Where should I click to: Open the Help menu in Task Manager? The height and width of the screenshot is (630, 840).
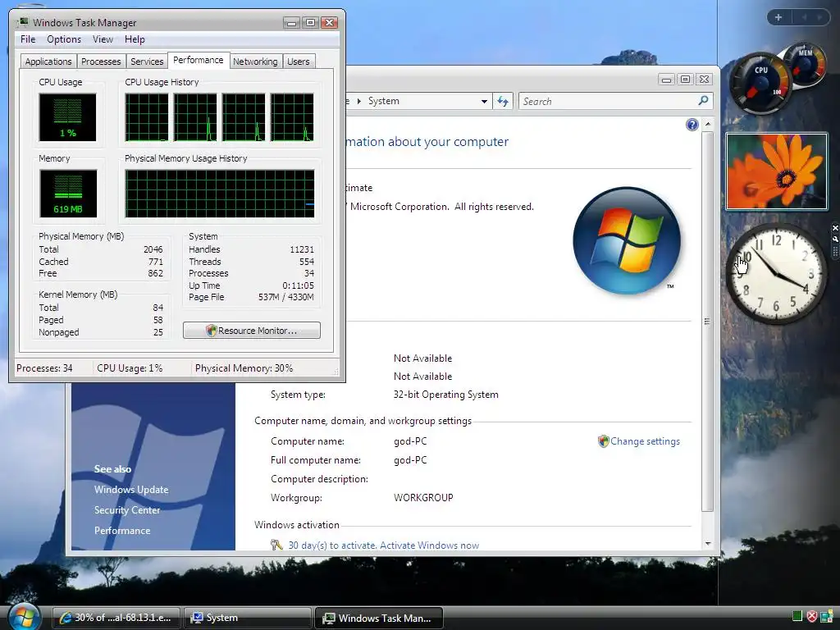coord(135,39)
